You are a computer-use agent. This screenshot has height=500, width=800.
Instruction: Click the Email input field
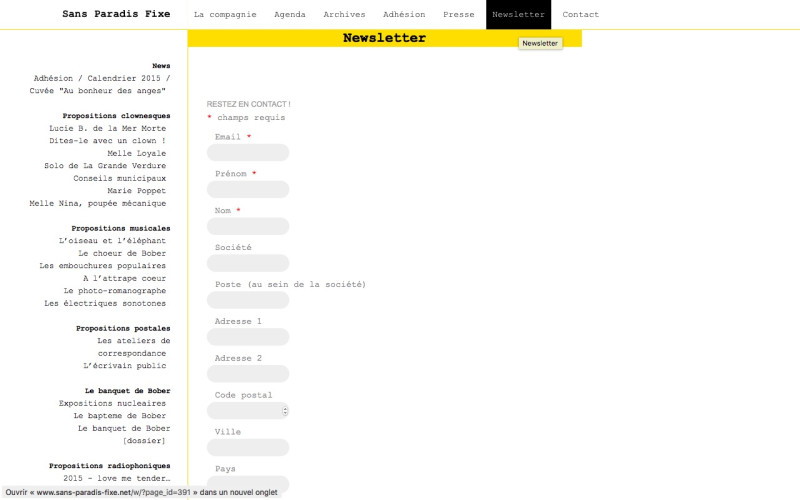tap(248, 153)
